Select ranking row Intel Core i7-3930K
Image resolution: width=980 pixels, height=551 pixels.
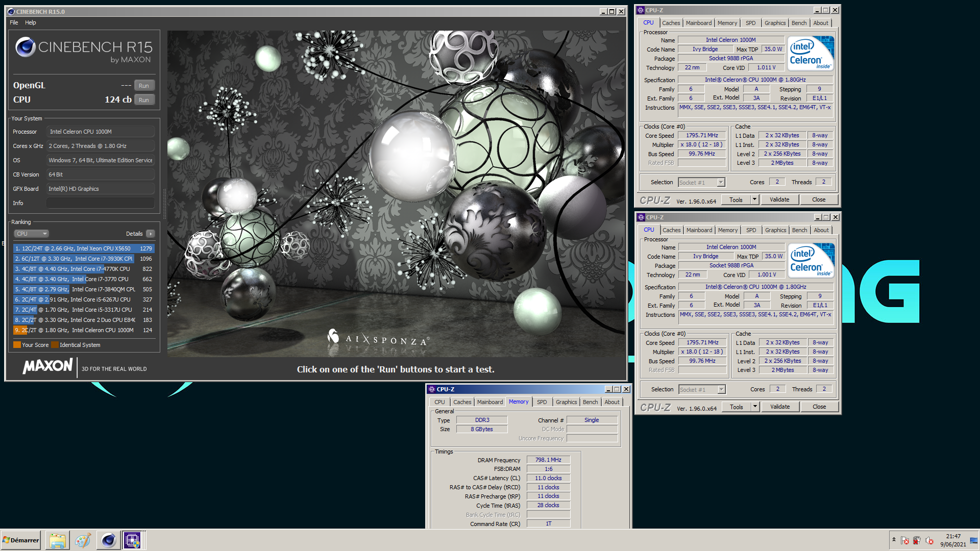(84, 259)
